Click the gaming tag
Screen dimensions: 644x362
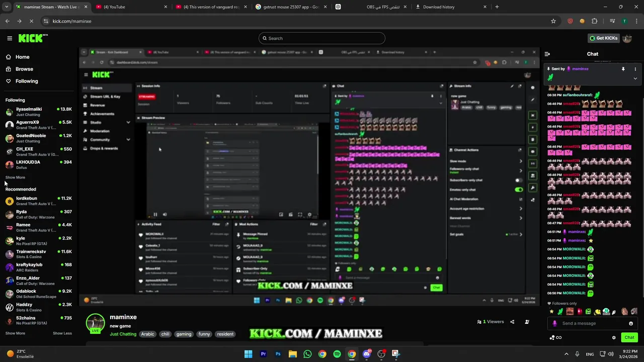coord(184,334)
